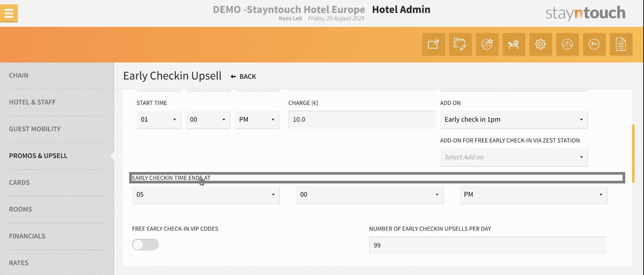The width and height of the screenshot is (644, 275).
Task: Click the back arrow icon
Action: coord(233,77)
